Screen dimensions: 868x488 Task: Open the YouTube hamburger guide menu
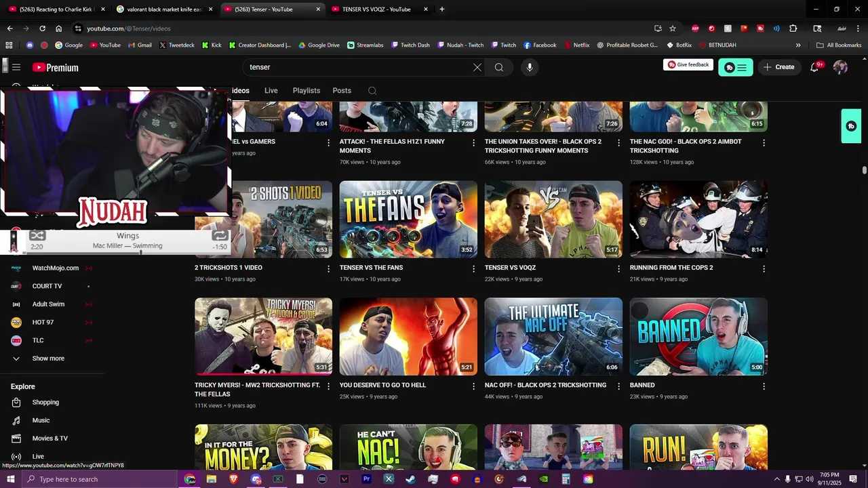click(x=16, y=67)
